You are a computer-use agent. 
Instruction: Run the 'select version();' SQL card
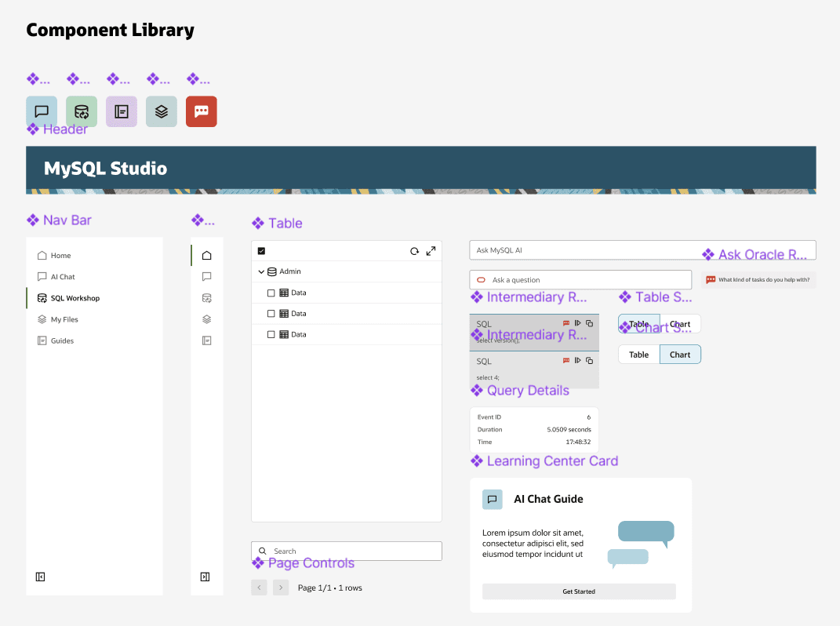(x=577, y=323)
